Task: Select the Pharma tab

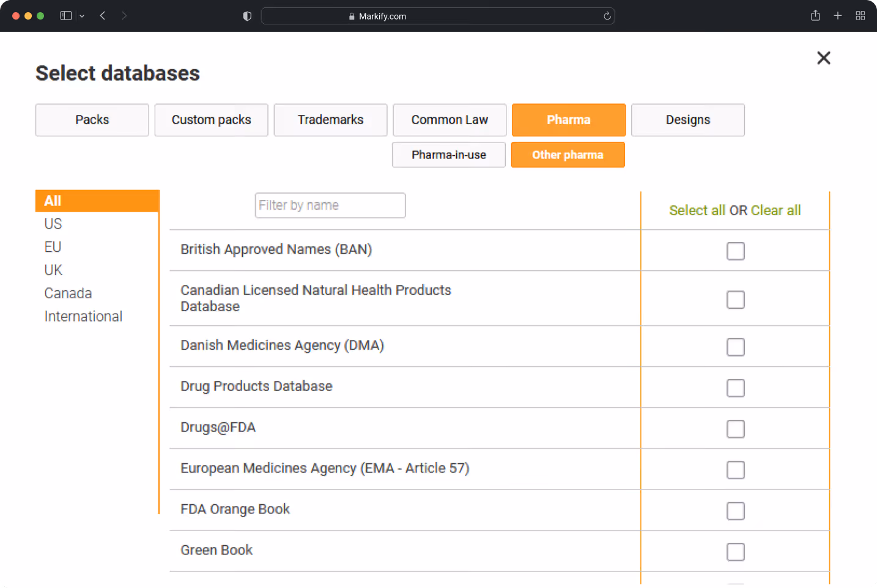Action: click(569, 120)
